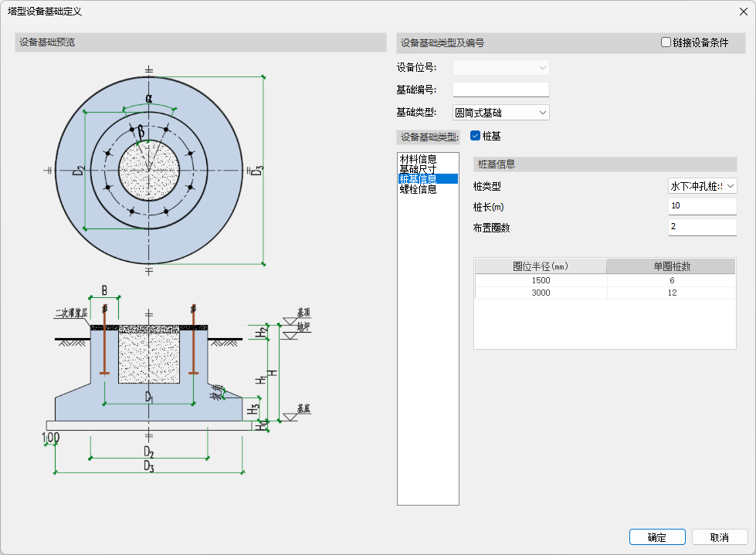Uncheck the 桩基 checkbox

click(x=476, y=137)
